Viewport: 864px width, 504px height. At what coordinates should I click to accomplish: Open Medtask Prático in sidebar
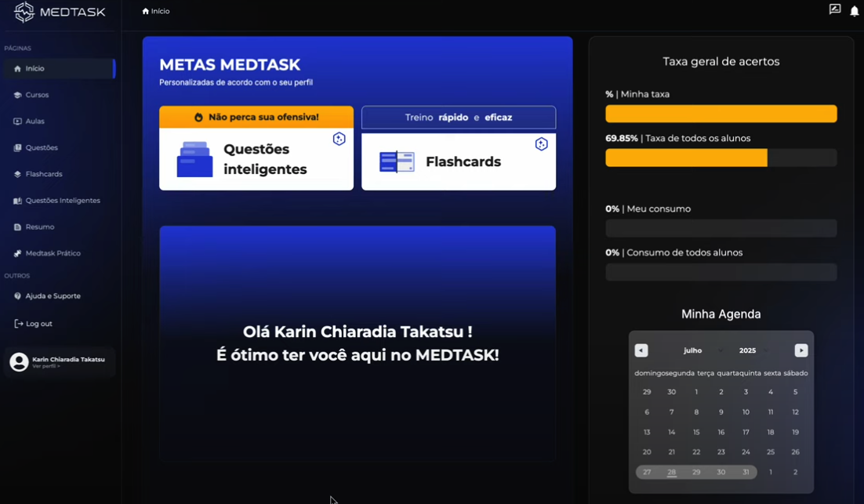[60, 254]
